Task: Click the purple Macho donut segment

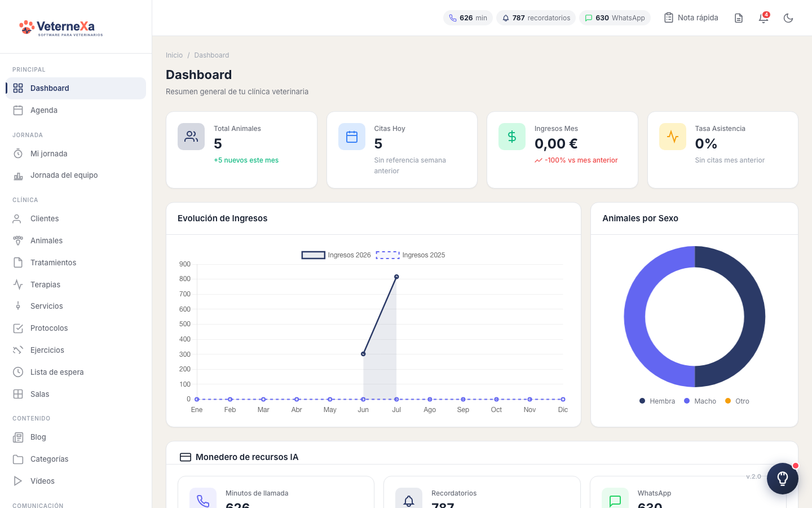Action: (634, 317)
